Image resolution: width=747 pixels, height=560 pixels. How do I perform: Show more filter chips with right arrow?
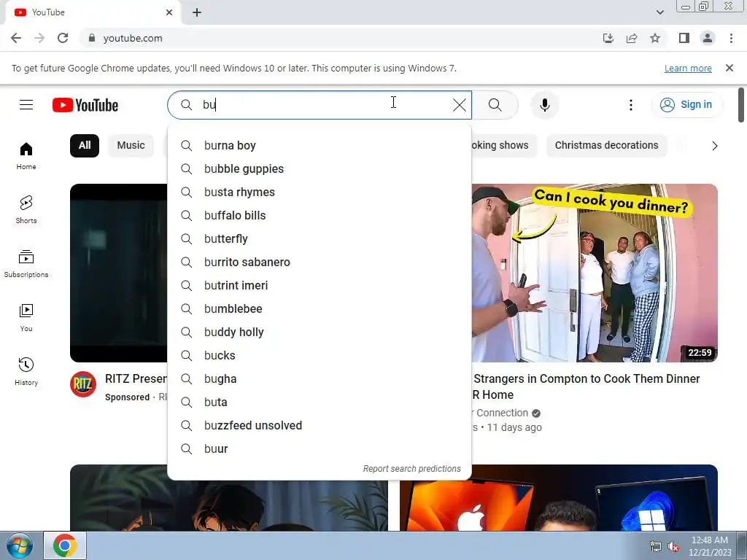(x=714, y=146)
